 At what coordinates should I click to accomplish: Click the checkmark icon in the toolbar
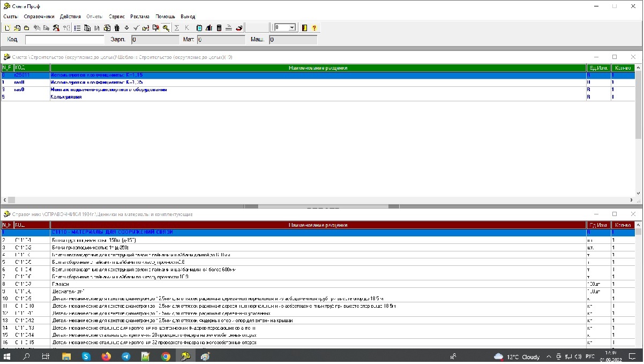pos(137,28)
